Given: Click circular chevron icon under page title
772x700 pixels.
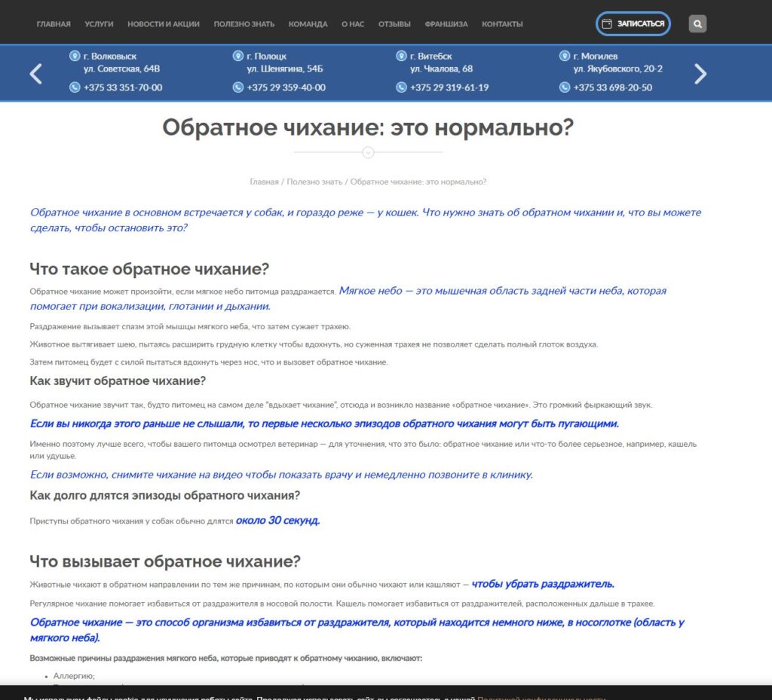Looking at the screenshot, I should [x=368, y=152].
